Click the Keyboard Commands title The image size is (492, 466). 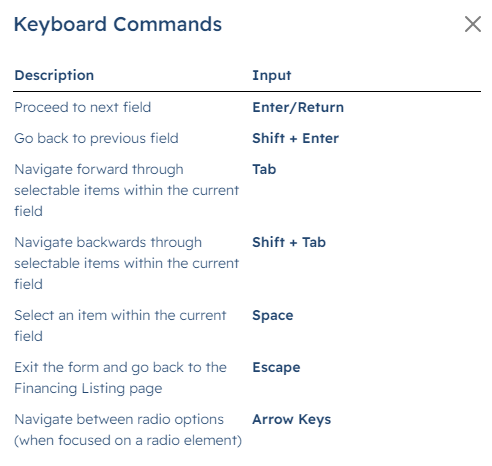pyautogui.click(x=118, y=25)
